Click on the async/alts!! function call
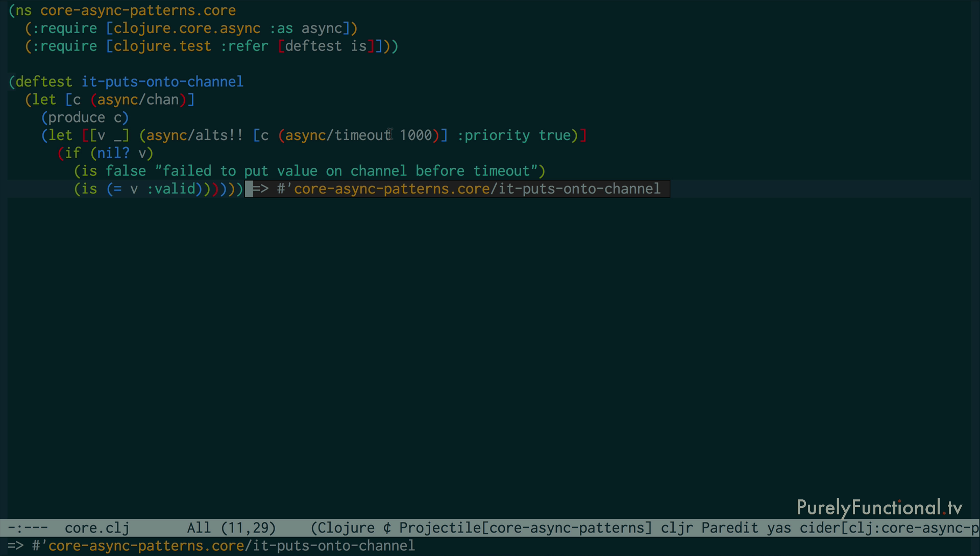Viewport: 980px width, 556px height. [x=194, y=136]
